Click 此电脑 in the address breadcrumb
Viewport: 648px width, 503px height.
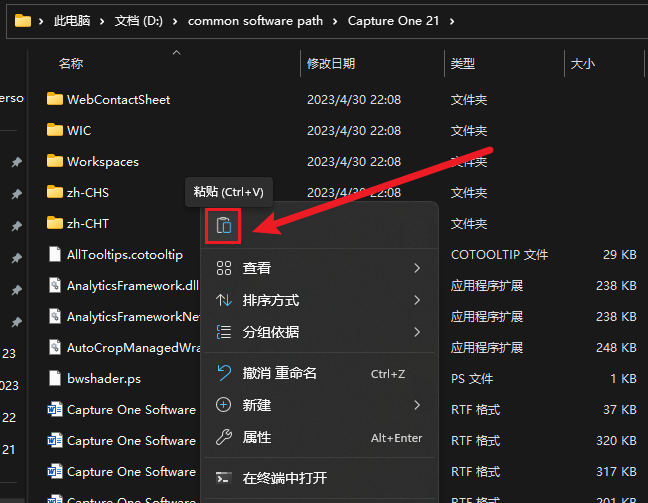click(72, 21)
